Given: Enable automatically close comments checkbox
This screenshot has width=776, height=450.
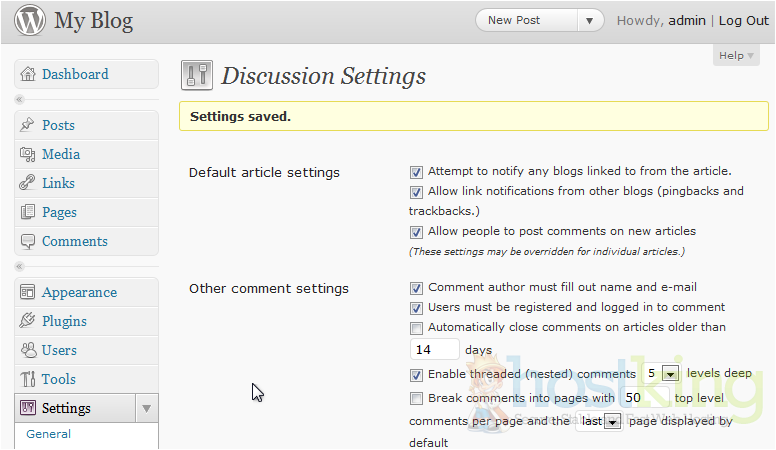Looking at the screenshot, I should pos(416,328).
